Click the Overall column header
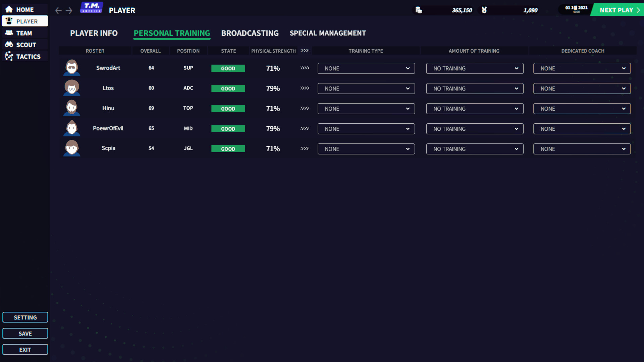The image size is (644, 362). click(x=151, y=51)
